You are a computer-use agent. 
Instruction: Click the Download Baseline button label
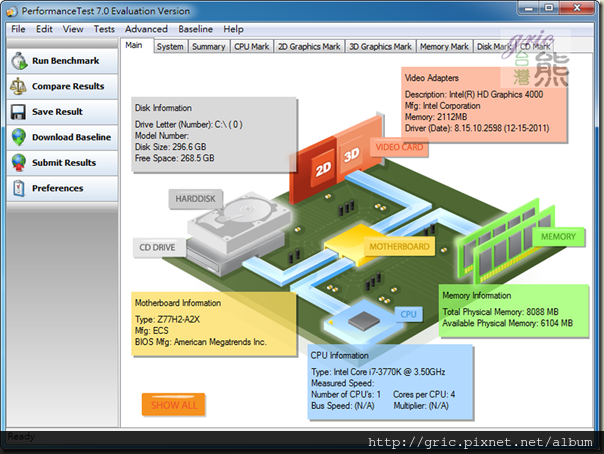click(71, 137)
